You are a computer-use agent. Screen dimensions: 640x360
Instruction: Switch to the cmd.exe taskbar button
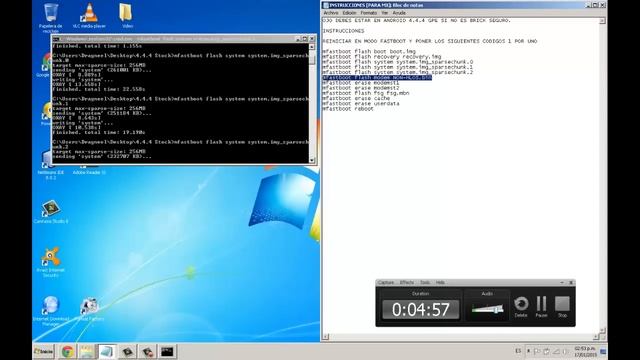click(x=167, y=351)
